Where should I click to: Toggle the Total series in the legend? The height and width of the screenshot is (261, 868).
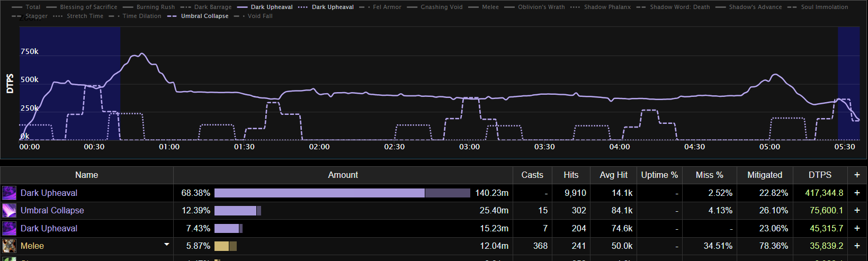(x=26, y=7)
